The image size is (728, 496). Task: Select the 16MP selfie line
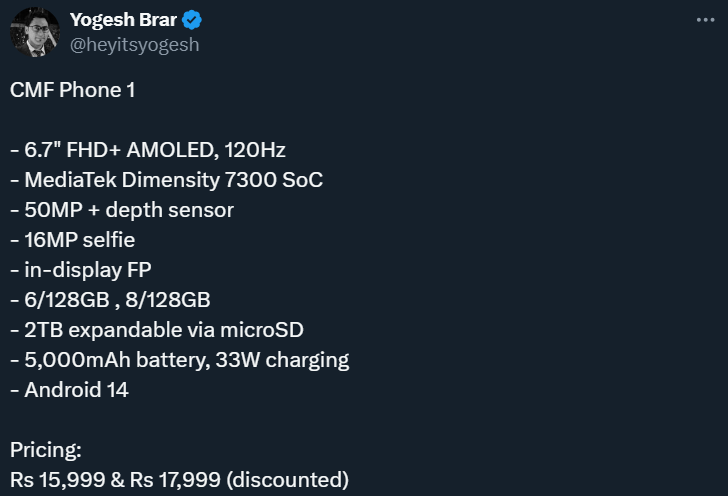pyautogui.click(x=73, y=240)
